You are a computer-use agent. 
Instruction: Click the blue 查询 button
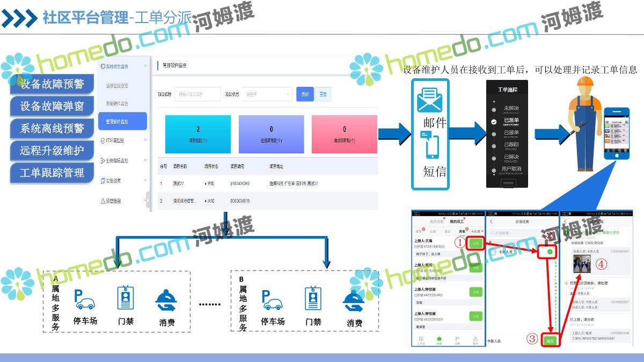305,94
